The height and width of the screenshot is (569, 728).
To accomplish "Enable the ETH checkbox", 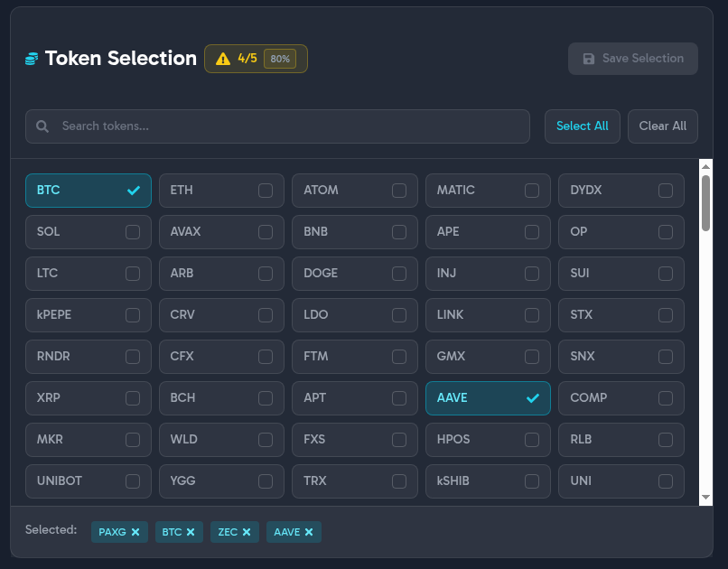I will [x=266, y=191].
